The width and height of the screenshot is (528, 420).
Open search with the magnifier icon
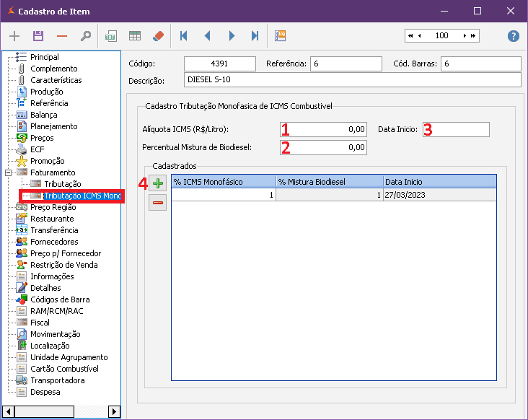point(85,36)
